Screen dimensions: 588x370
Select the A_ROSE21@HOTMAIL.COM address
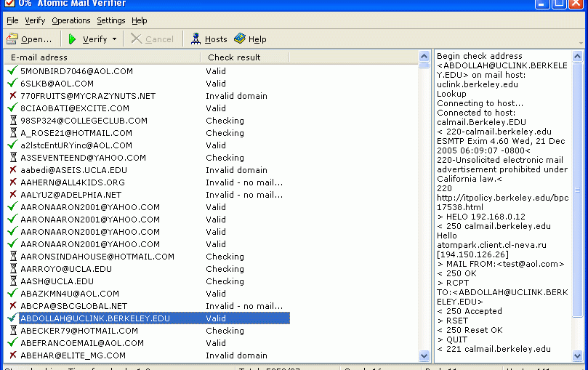click(76, 133)
